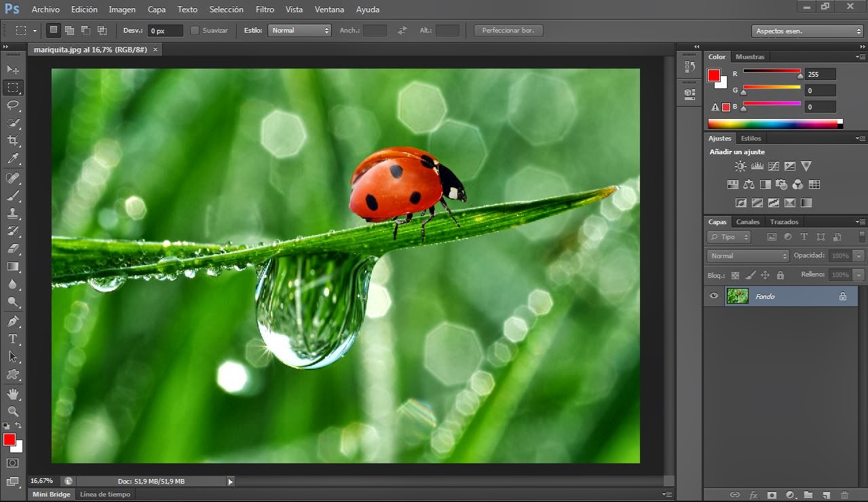
Task: Select the Eraser tool
Action: 13,249
